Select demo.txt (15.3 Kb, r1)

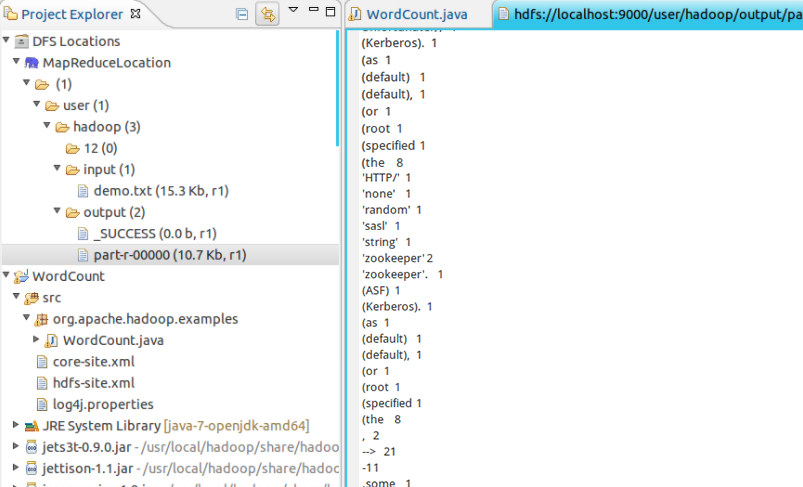click(161, 191)
